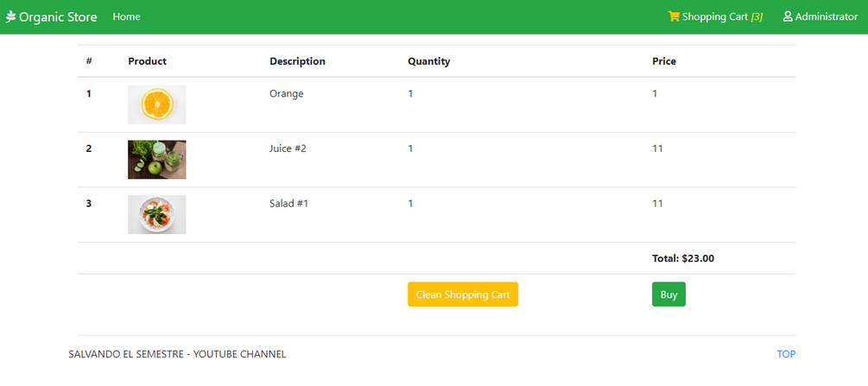
Task: Click the Juice #2 quantity value
Action: tap(411, 149)
